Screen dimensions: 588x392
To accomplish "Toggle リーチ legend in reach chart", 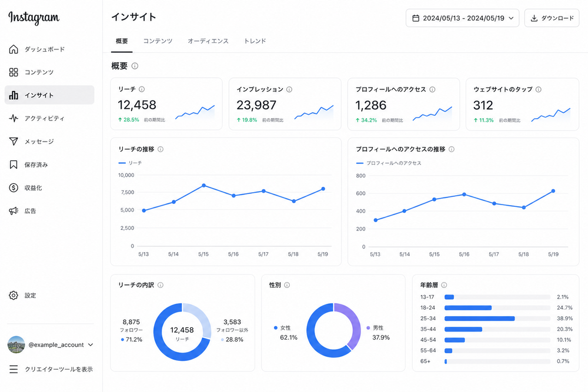I will click(130, 163).
